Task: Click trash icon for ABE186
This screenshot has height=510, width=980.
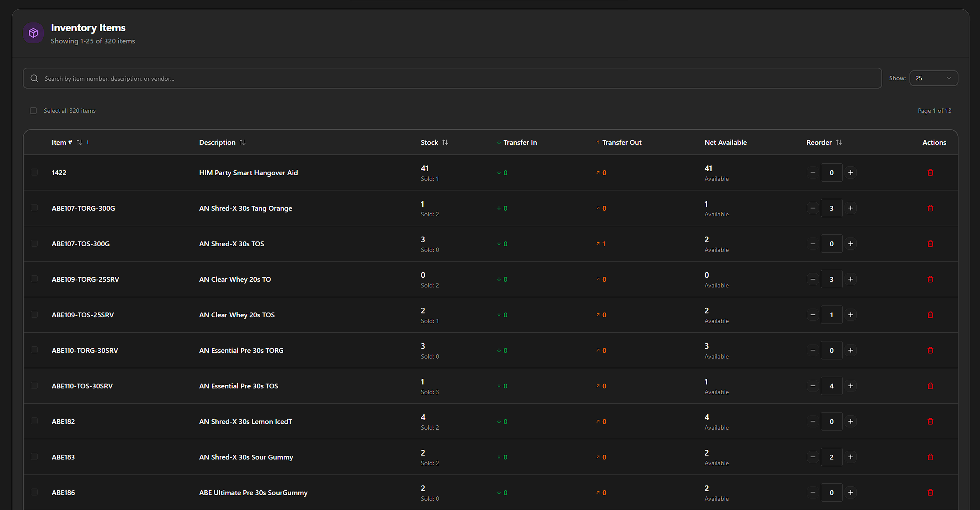Action: pos(930,492)
